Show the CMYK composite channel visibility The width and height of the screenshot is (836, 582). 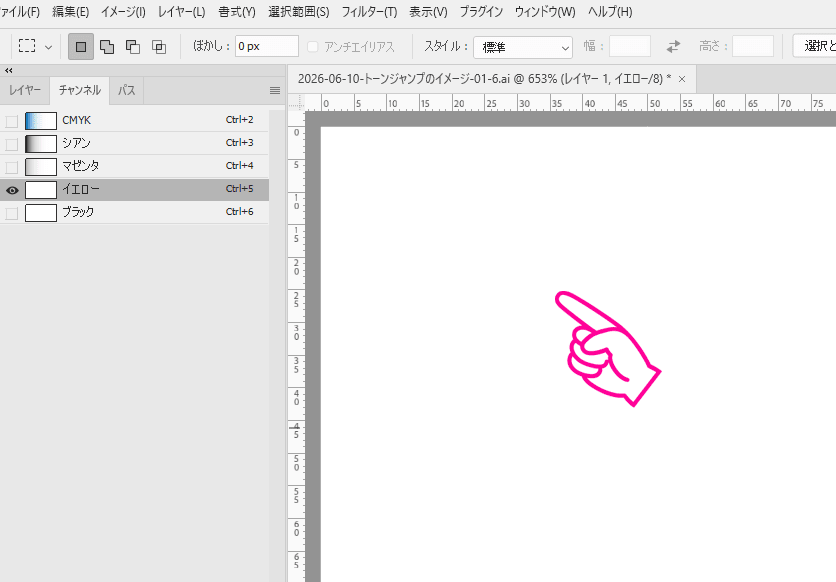pyautogui.click(x=12, y=121)
